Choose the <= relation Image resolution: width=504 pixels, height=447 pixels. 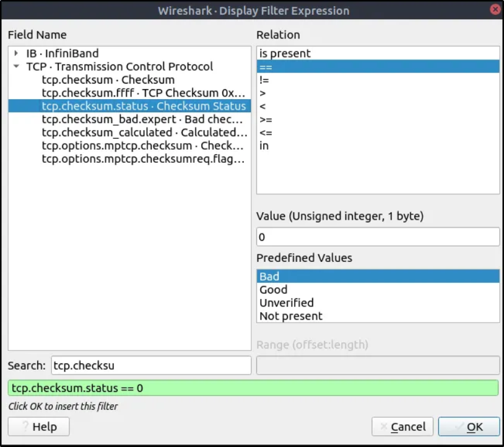point(378,132)
